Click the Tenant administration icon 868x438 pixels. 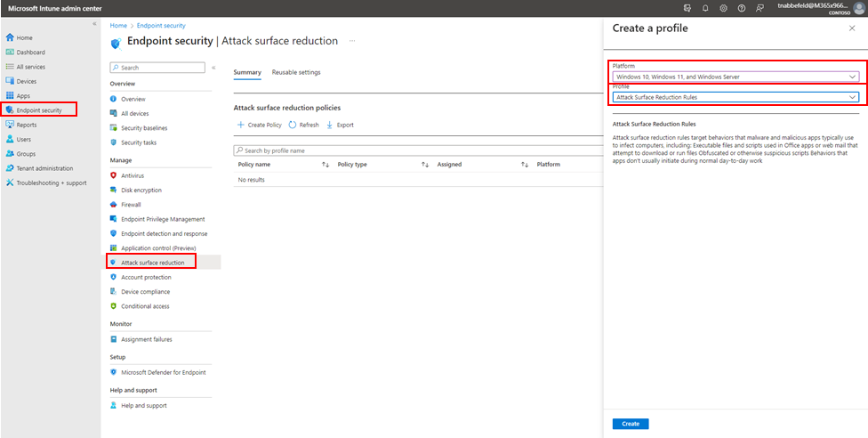tap(10, 168)
